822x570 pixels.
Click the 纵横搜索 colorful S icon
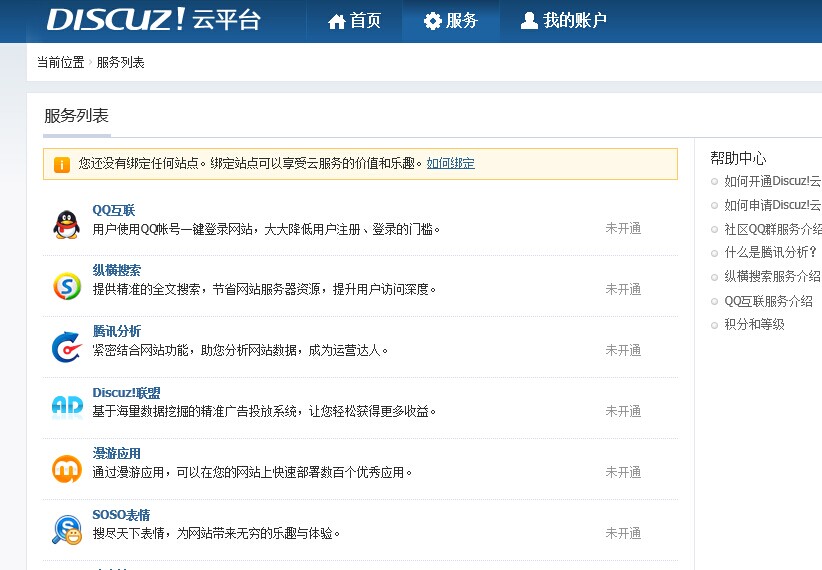coord(67,286)
